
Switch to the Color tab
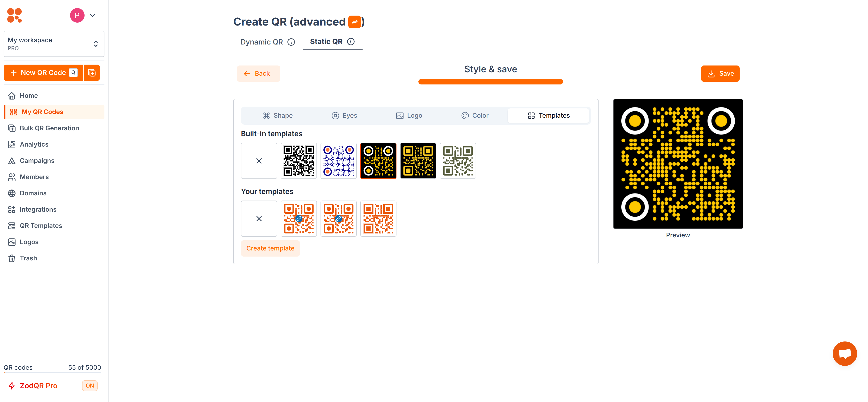(x=475, y=115)
